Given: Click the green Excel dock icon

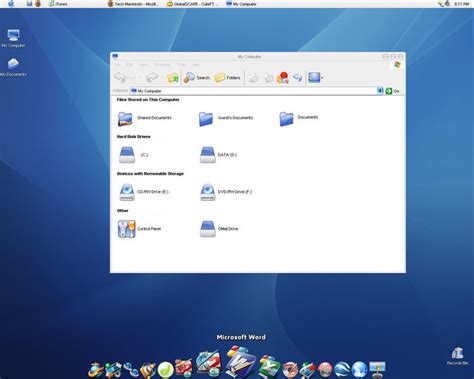Looking at the screenshot, I should [x=270, y=367].
